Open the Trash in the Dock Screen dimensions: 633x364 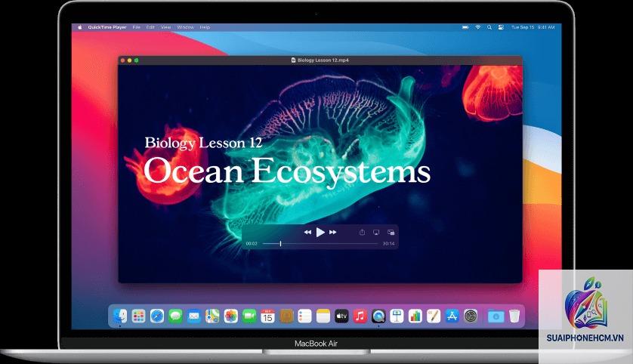[514, 316]
